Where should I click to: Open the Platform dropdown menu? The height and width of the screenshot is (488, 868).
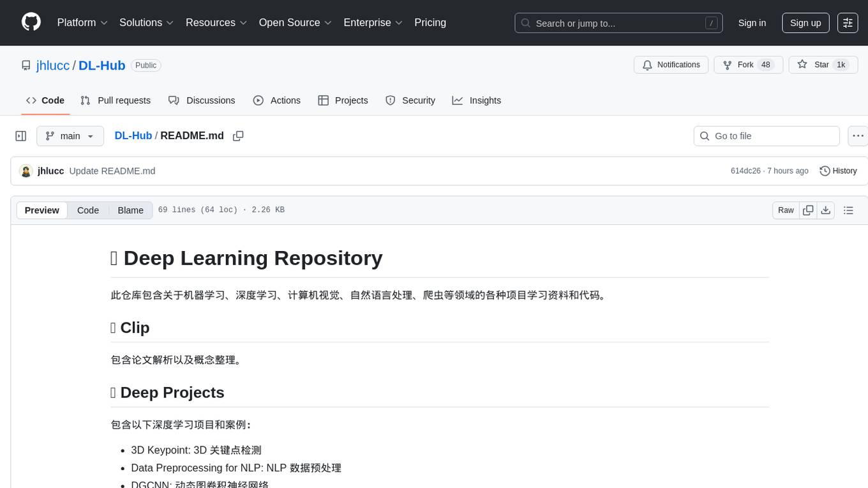(x=82, y=22)
